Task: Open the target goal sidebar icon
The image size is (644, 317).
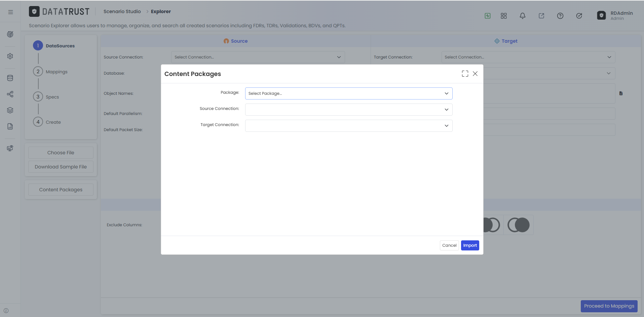Action: pyautogui.click(x=10, y=34)
